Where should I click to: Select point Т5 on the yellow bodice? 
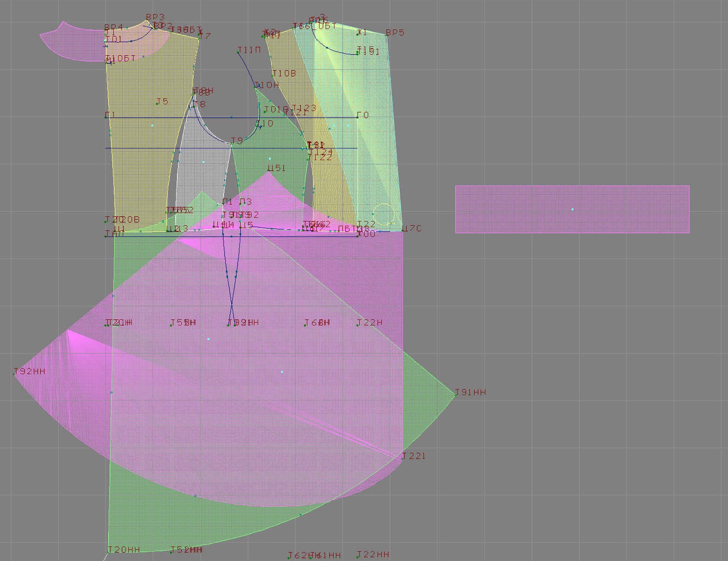(x=157, y=103)
